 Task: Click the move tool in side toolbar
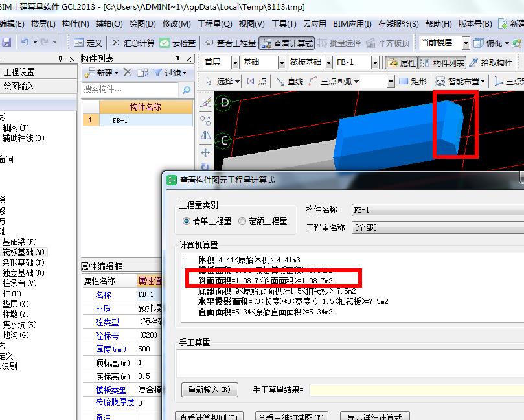point(205,153)
